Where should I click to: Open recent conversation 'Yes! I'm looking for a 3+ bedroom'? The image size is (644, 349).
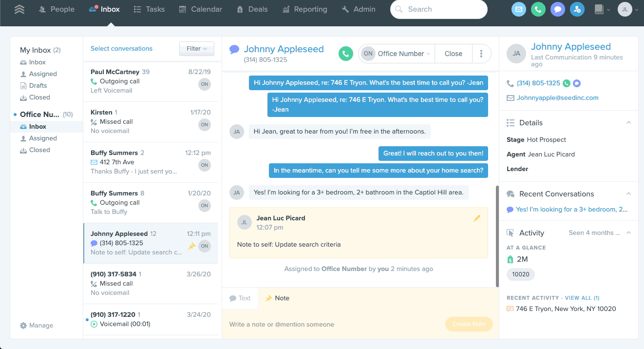pos(572,210)
